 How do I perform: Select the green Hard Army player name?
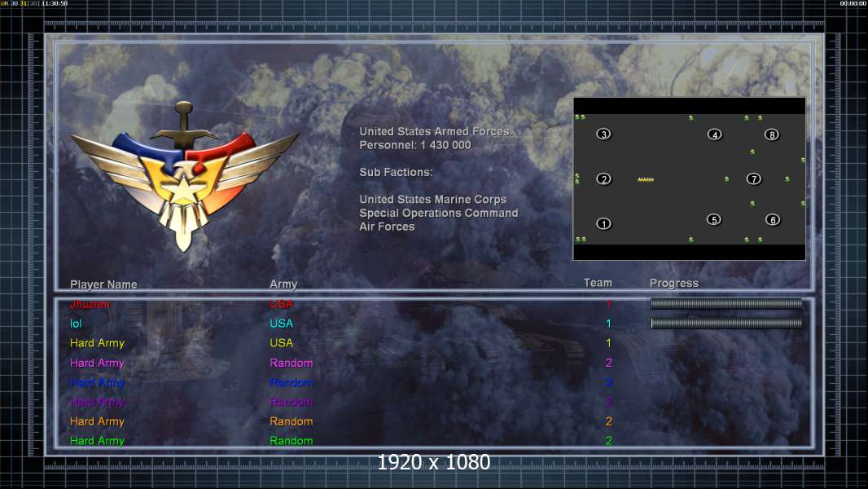coord(97,441)
